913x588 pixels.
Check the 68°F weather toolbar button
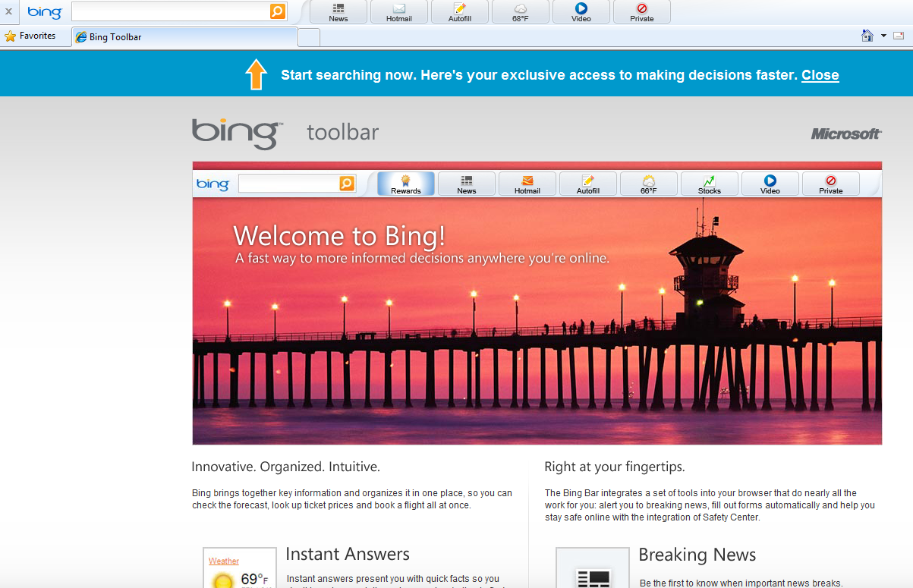521,11
